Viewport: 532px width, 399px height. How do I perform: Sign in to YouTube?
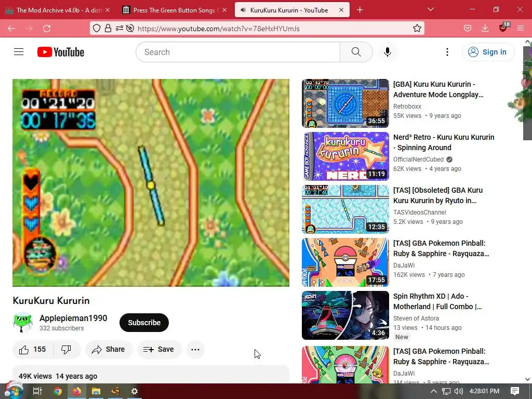487,52
